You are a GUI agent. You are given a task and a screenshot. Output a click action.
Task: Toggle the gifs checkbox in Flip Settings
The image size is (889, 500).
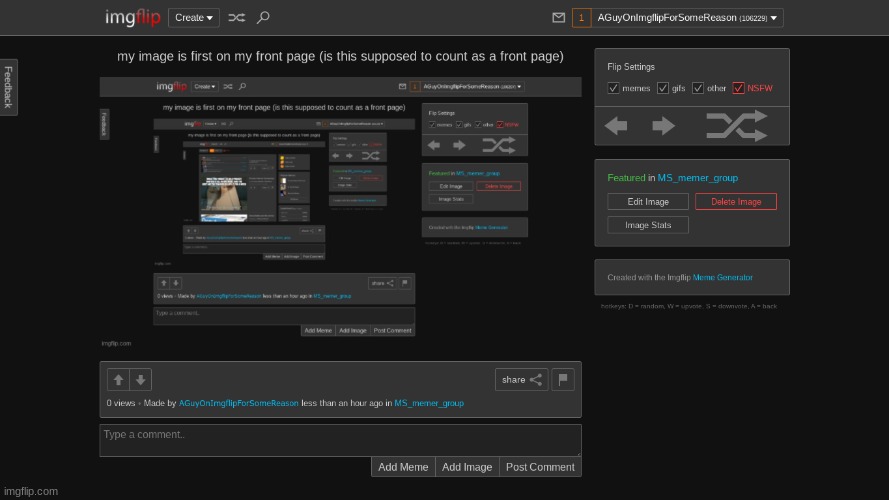tap(663, 88)
